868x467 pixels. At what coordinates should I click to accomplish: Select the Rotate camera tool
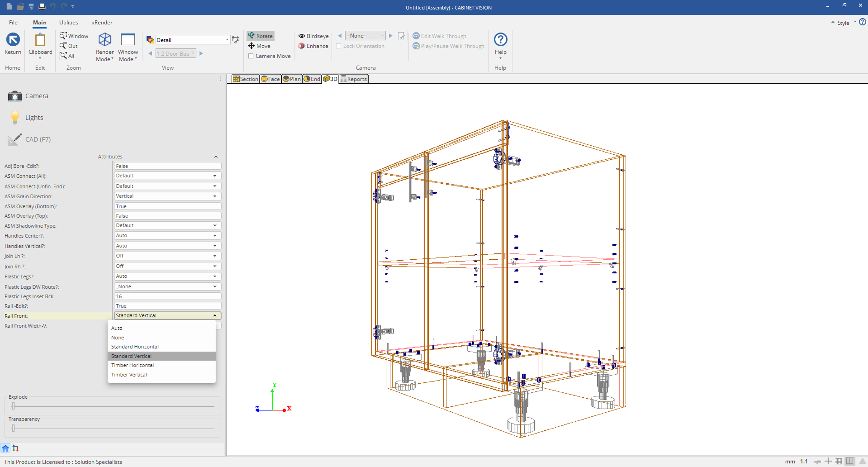pos(260,36)
